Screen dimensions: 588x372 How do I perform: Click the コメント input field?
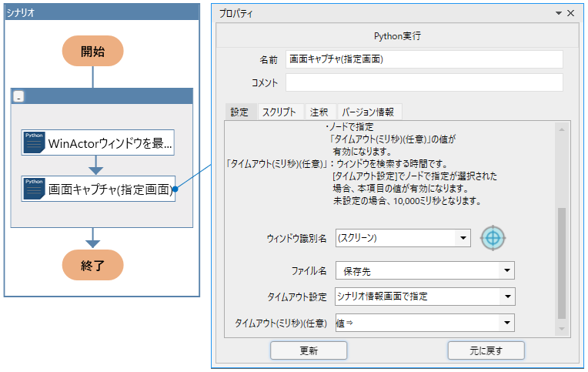coord(423,82)
